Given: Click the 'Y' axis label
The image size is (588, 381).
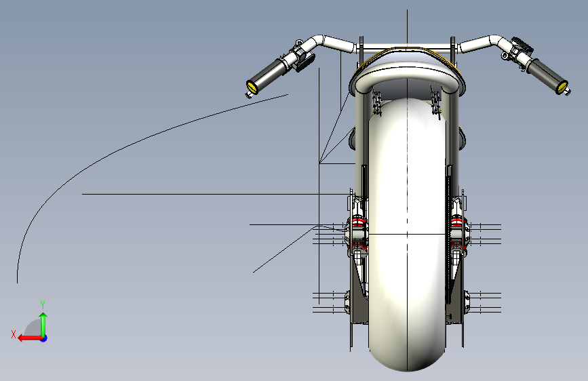Looking at the screenshot, I should (x=43, y=304).
